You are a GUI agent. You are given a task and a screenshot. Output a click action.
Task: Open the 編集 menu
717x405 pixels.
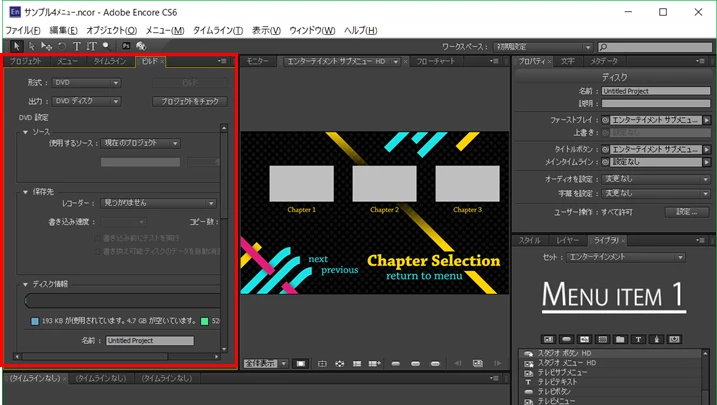pos(64,30)
